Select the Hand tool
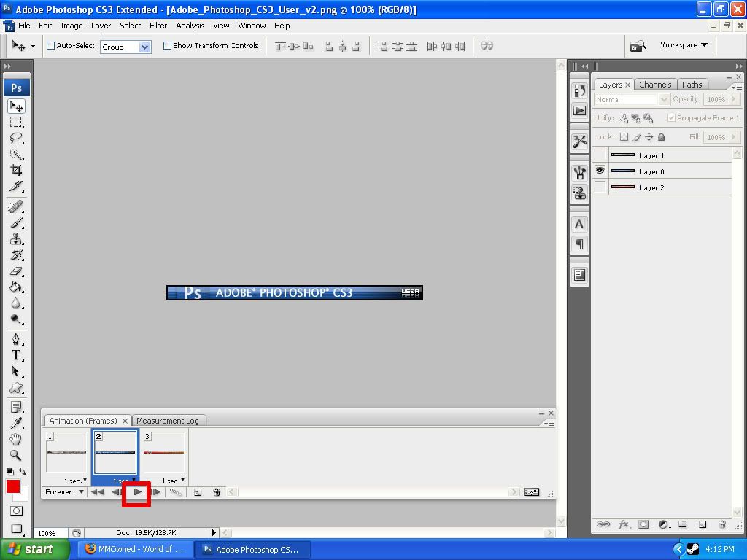 tap(16, 439)
